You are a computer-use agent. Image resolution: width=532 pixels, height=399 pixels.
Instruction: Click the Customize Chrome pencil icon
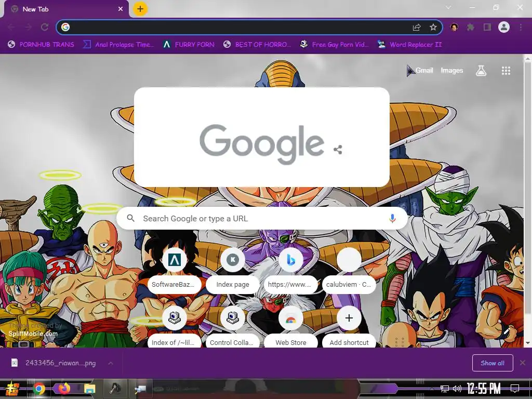507,331
